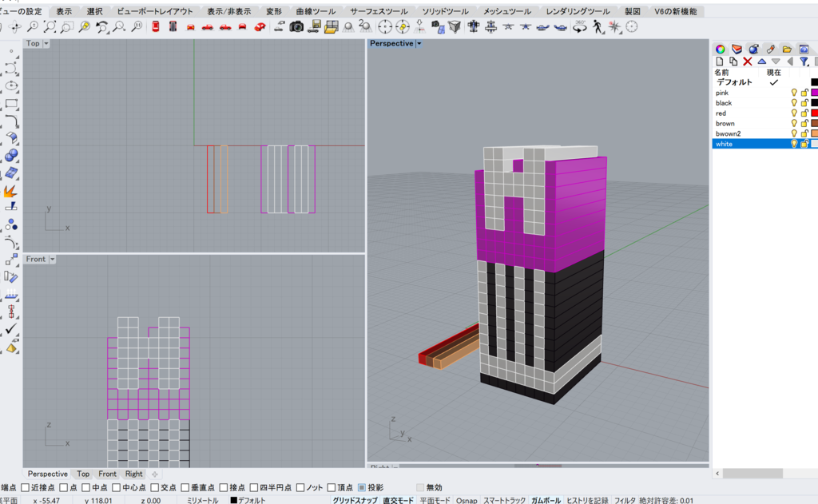Image resolution: width=818 pixels, height=504 pixels.
Task: Select the Pan view tool icon
Action: 15,27
